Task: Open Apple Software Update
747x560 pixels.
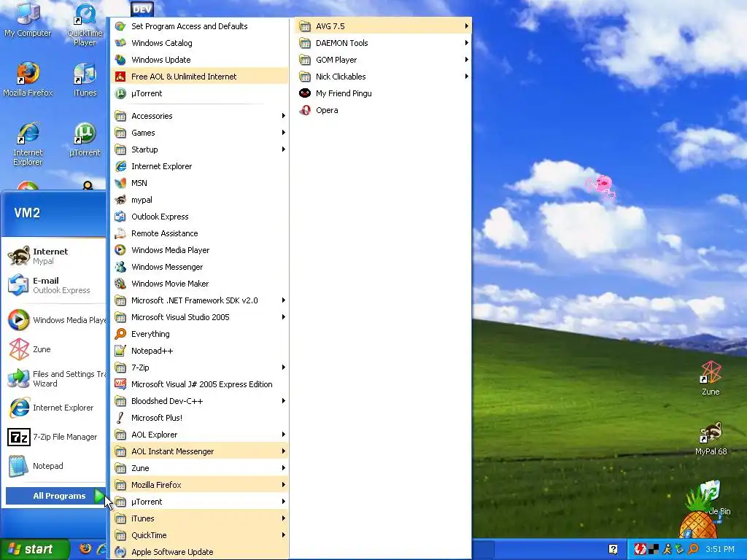Action: pyautogui.click(x=200, y=552)
